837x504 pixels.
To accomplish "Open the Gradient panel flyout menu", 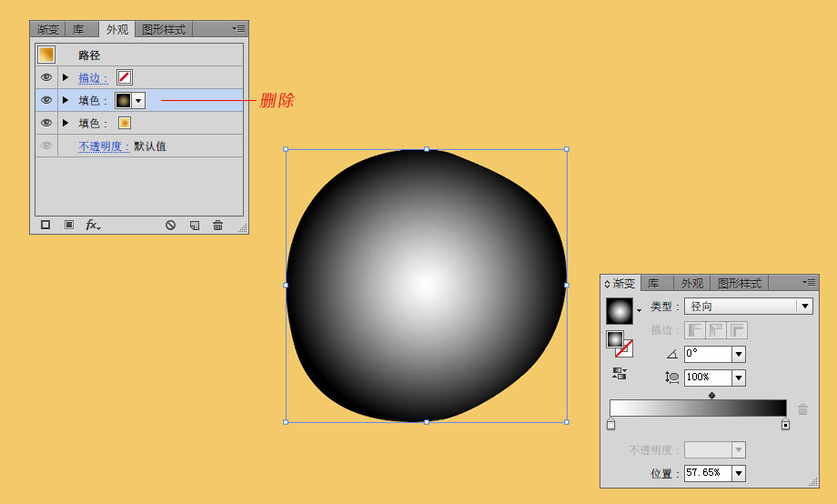I will click(x=808, y=282).
